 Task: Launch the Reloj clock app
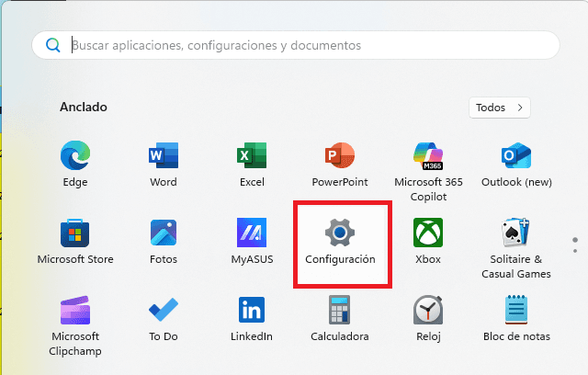coord(428,318)
